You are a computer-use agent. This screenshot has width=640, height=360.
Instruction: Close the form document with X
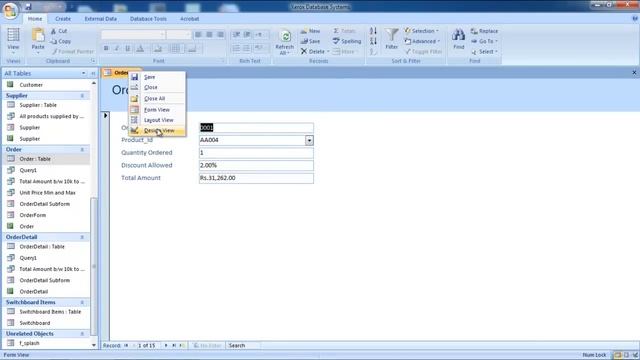pos(634,73)
